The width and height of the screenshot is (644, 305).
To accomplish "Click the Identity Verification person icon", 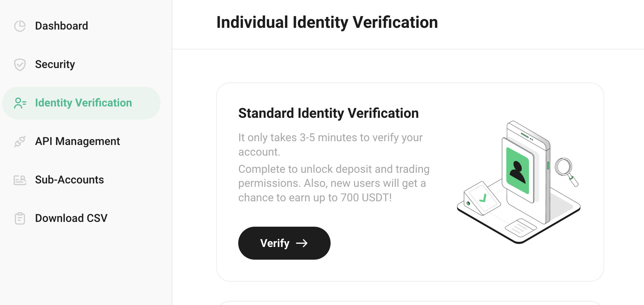I will 20,103.
